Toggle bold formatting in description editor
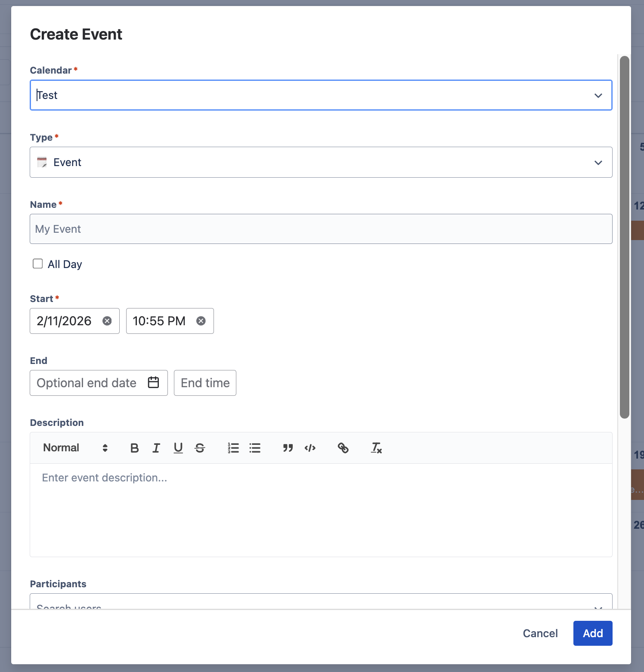The height and width of the screenshot is (672, 644). tap(134, 448)
